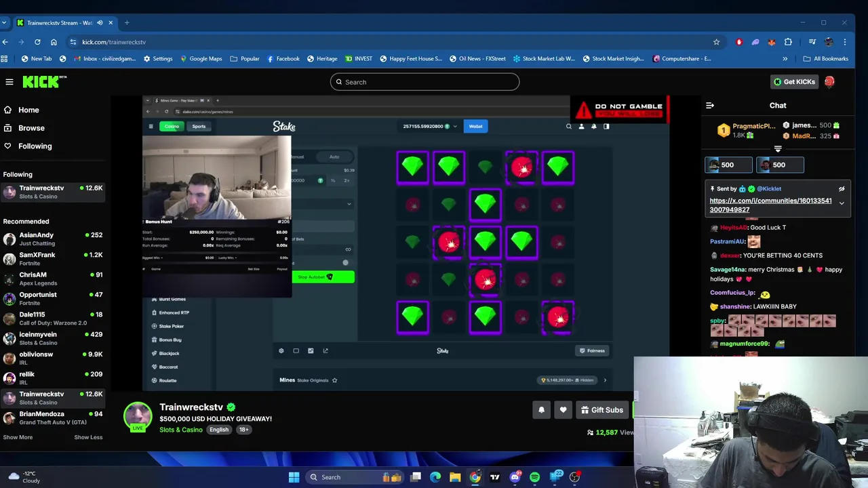This screenshot has height=488, width=868.
Task: Open oblivionsw recommended channel
Action: (53, 359)
